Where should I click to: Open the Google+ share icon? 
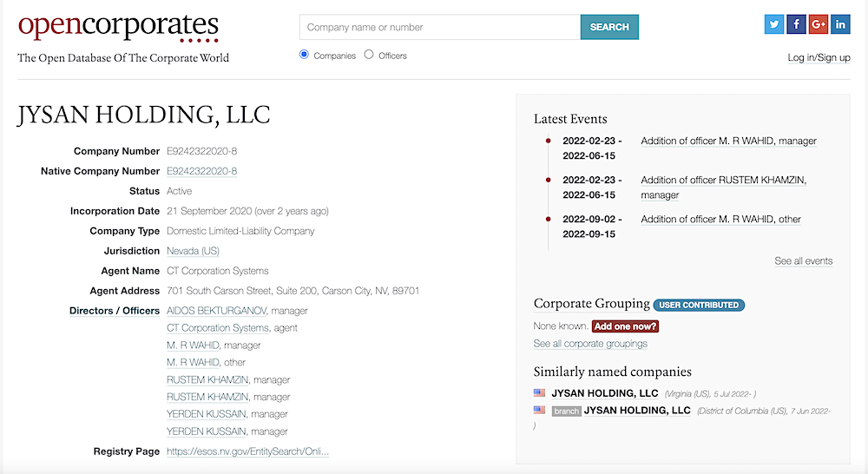click(819, 24)
